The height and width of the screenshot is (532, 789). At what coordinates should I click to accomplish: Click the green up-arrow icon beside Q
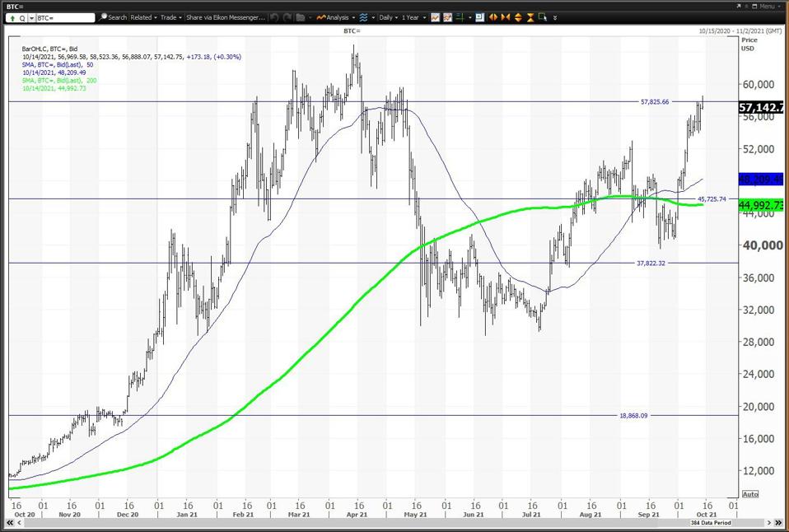[x=12, y=17]
